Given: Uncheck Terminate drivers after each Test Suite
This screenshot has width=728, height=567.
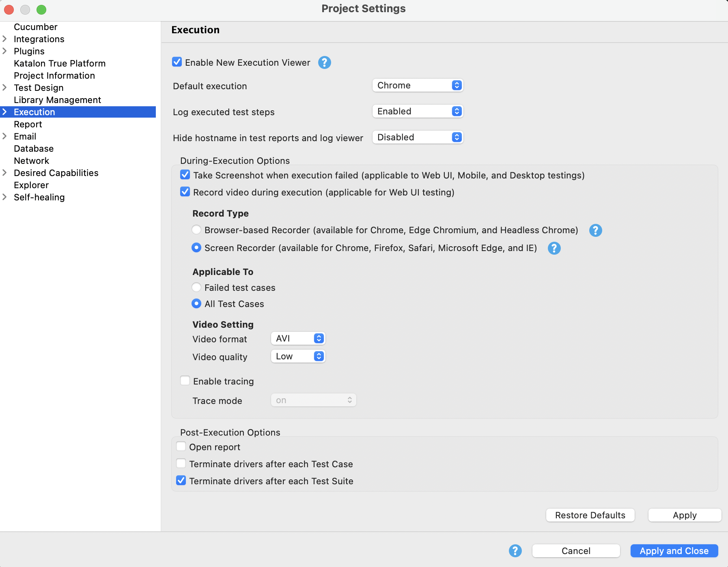Looking at the screenshot, I should pos(181,481).
